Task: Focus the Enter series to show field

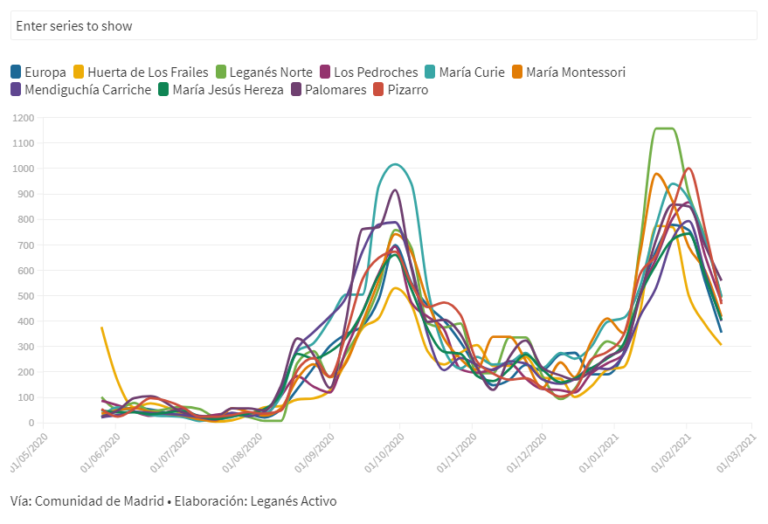Action: pyautogui.click(x=384, y=26)
